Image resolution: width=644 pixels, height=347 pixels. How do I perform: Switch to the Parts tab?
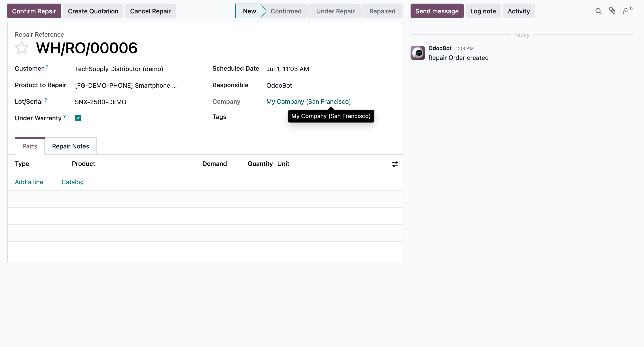click(30, 146)
